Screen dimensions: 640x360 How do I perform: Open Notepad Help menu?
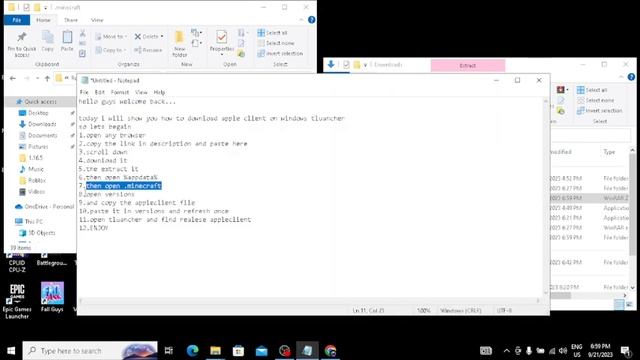159,92
